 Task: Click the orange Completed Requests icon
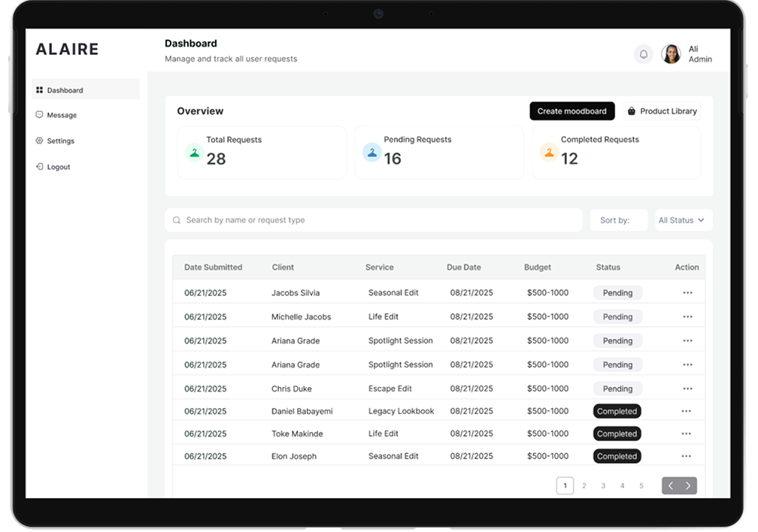click(549, 153)
